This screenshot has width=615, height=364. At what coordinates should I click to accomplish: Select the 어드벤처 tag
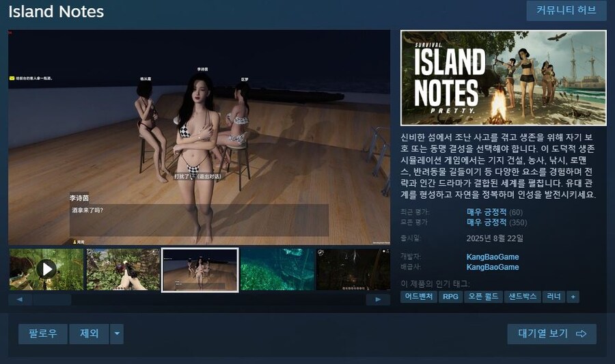[x=419, y=297]
